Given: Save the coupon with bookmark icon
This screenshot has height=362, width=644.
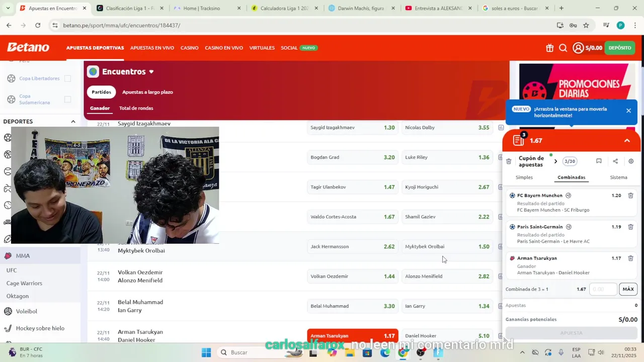Looking at the screenshot, I should pyautogui.click(x=599, y=161).
